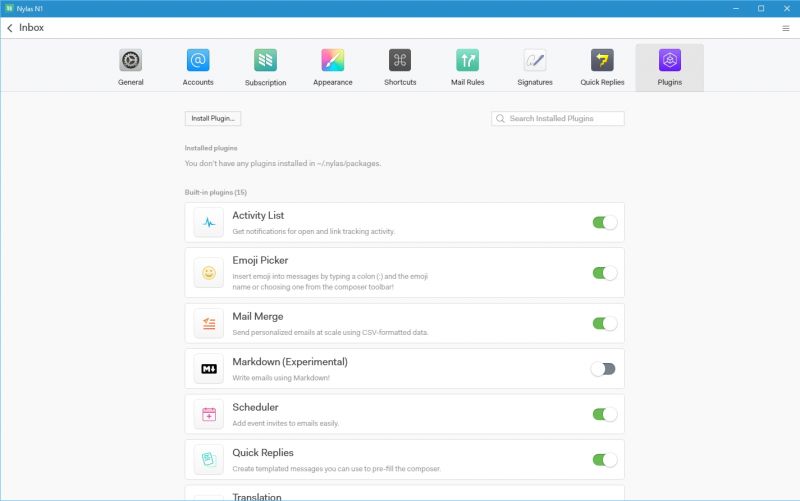Switch to the Mail Rules tab label
This screenshot has height=501, width=800.
click(467, 82)
